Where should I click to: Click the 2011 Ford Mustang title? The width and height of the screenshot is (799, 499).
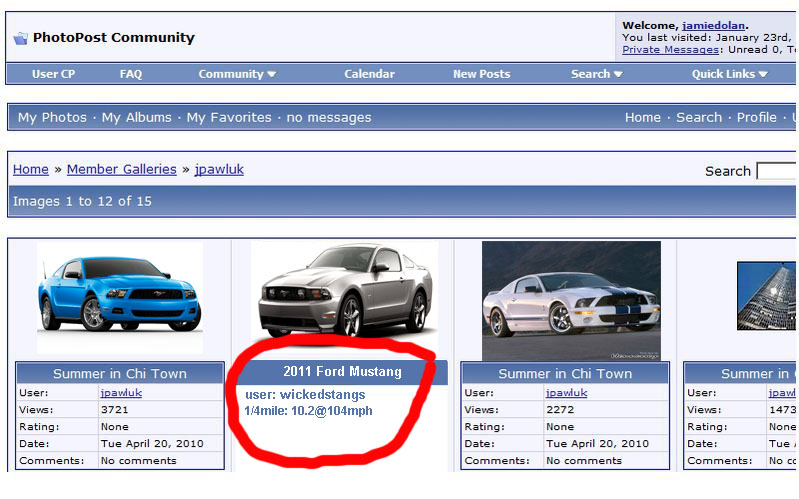tap(342, 372)
